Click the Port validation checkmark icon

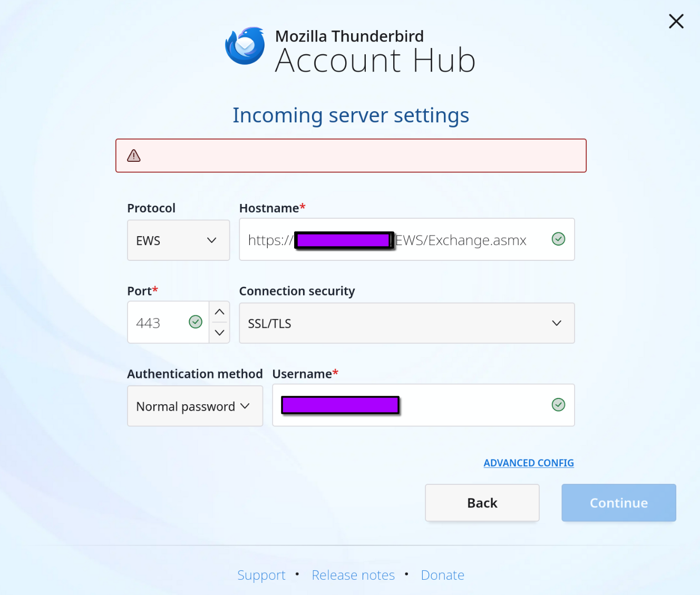click(x=196, y=321)
